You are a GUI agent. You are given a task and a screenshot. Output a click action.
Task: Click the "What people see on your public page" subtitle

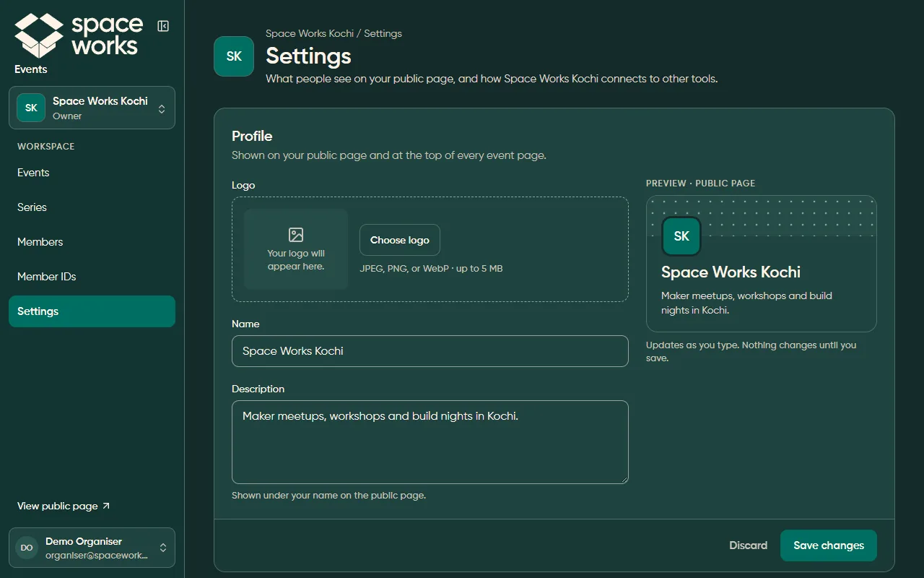492,79
